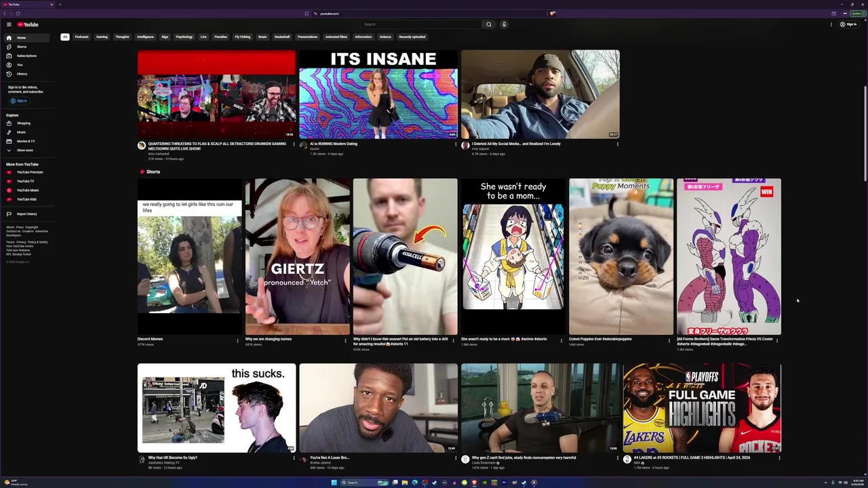
Task: Open YouTube TV link
Action: point(25,181)
